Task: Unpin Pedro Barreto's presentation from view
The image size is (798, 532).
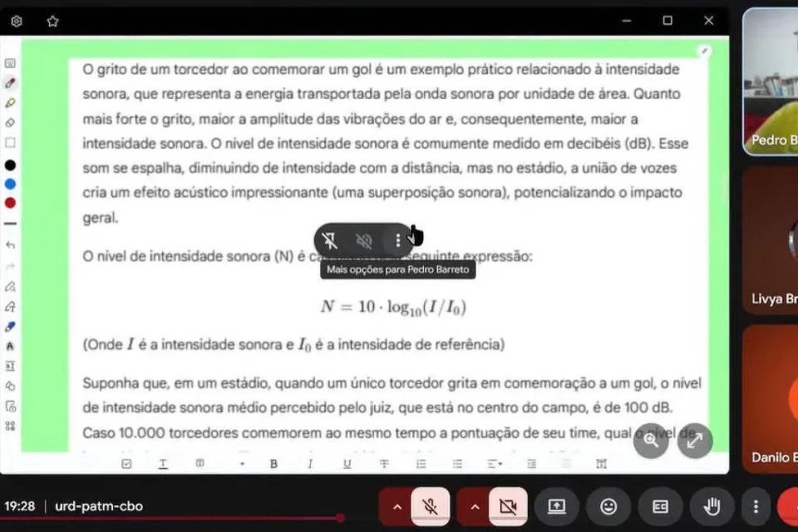Action: click(330, 241)
